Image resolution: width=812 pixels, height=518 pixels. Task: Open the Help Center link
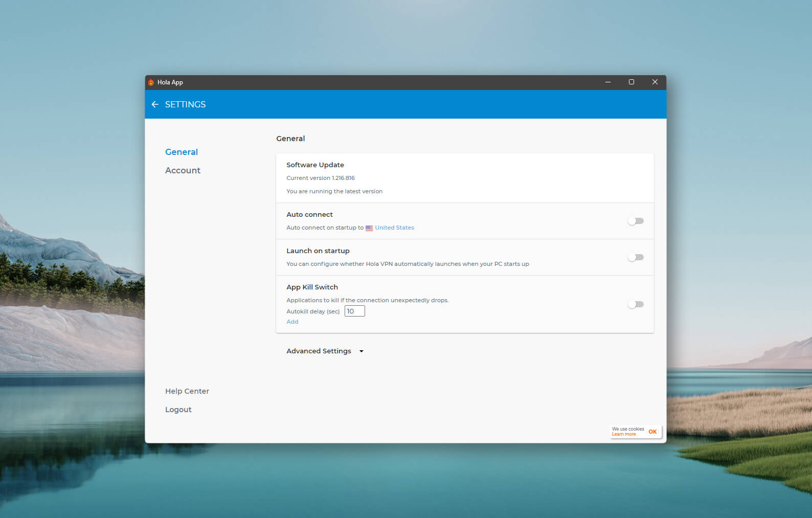[x=187, y=391]
